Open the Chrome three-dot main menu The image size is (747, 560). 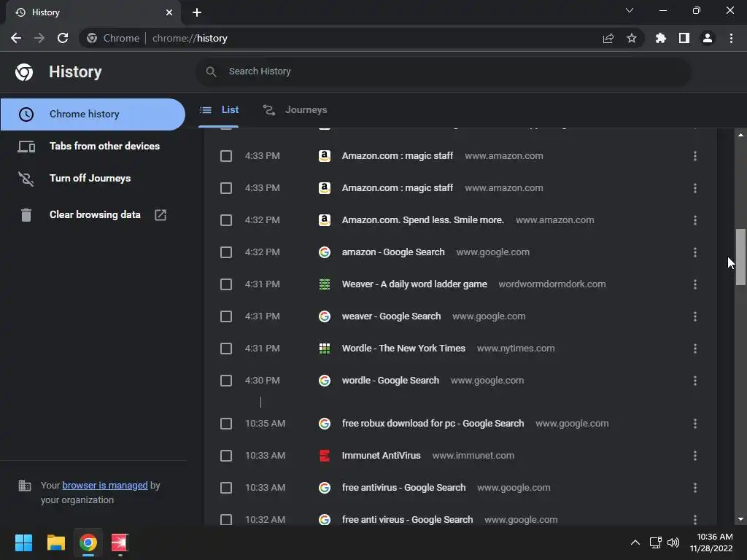pyautogui.click(x=731, y=38)
